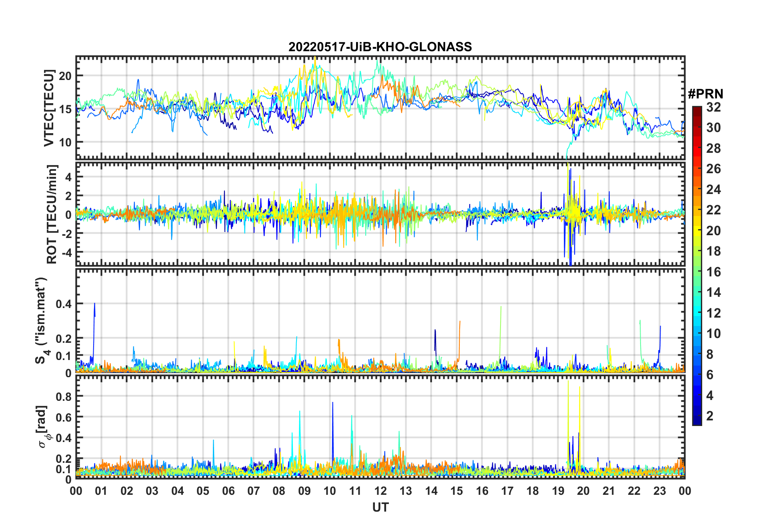
Task: Click the 19 tick label on UT axis
Action: tap(558, 491)
